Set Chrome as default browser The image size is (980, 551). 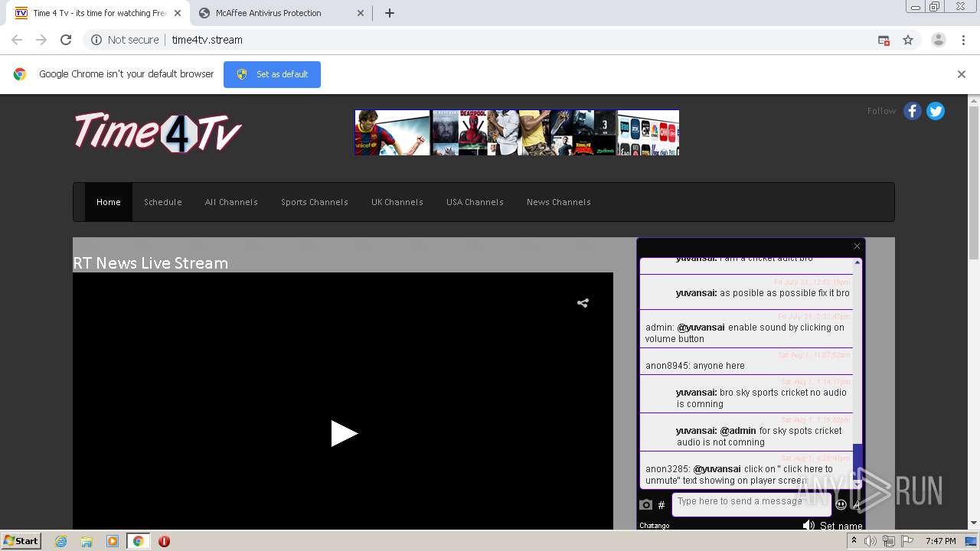(x=272, y=74)
